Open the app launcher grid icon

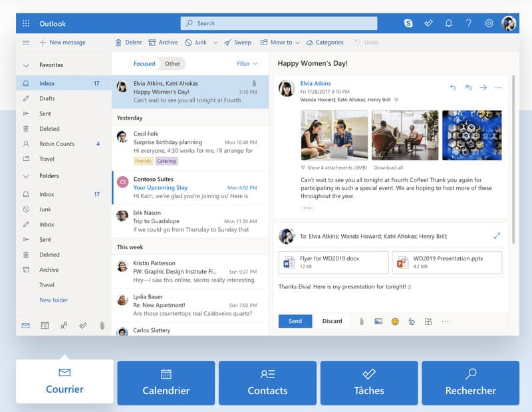click(x=26, y=23)
